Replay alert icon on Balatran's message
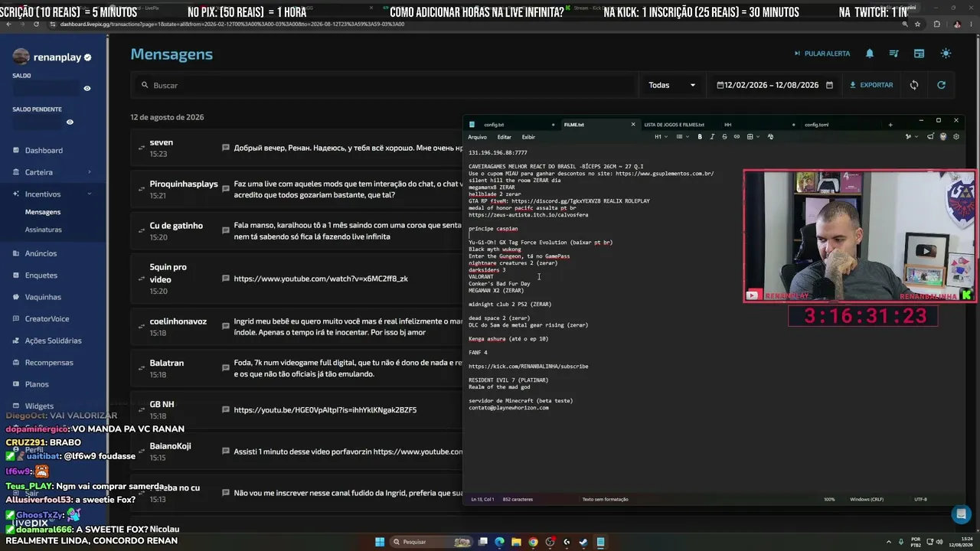 coord(141,369)
